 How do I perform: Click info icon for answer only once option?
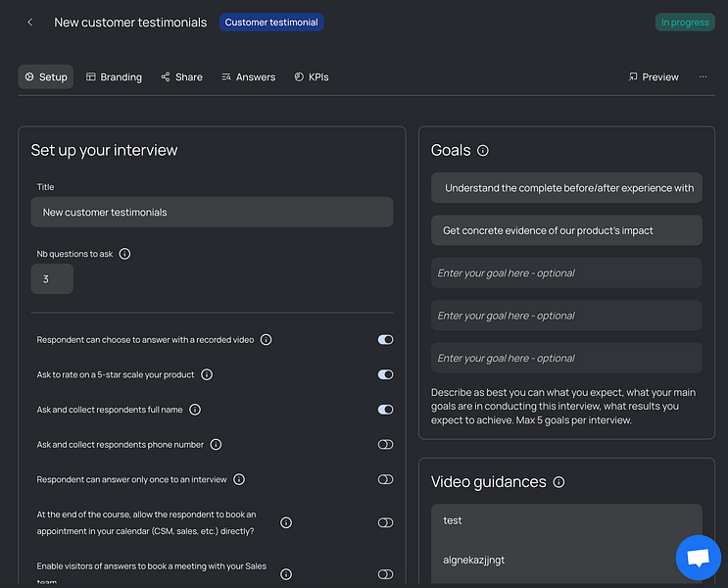(x=239, y=480)
